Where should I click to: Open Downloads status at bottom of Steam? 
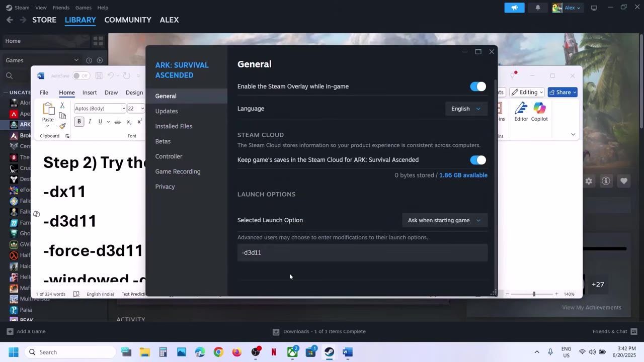319,331
